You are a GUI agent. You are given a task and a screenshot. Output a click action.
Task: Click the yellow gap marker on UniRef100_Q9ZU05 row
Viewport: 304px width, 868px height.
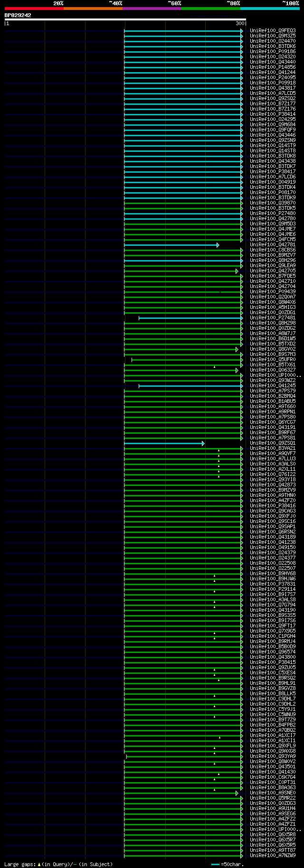pyautogui.click(x=214, y=670)
